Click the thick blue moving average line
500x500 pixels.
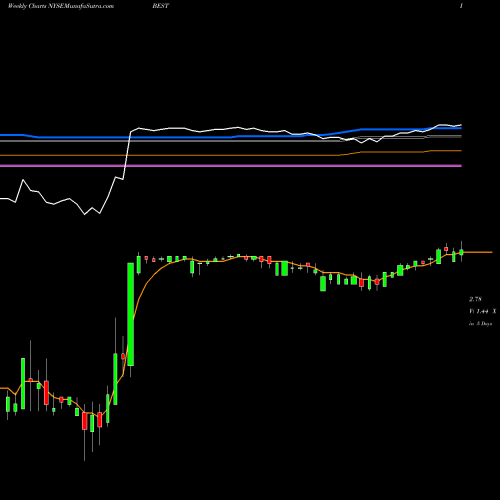[231, 136]
